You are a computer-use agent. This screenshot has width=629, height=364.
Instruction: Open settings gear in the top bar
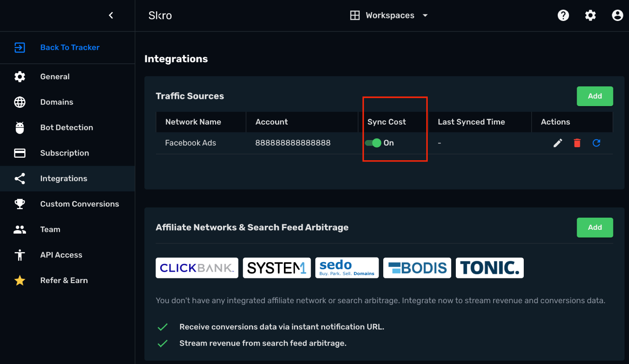[590, 16]
